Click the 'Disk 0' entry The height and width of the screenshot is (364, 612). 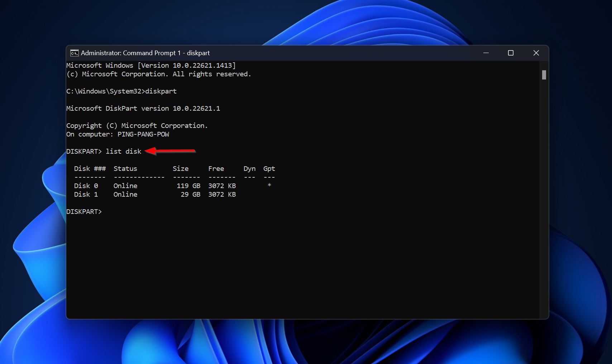click(86, 186)
